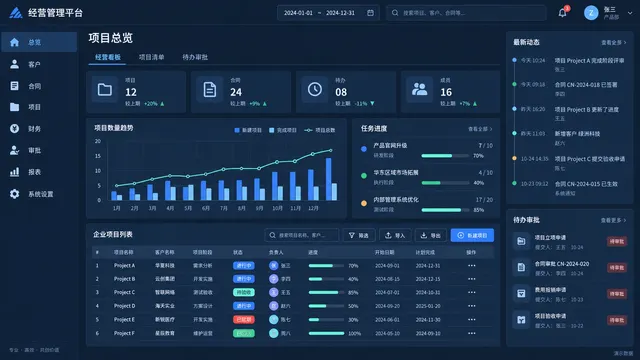
Task: Click the 导入 import button
Action: (x=395, y=235)
